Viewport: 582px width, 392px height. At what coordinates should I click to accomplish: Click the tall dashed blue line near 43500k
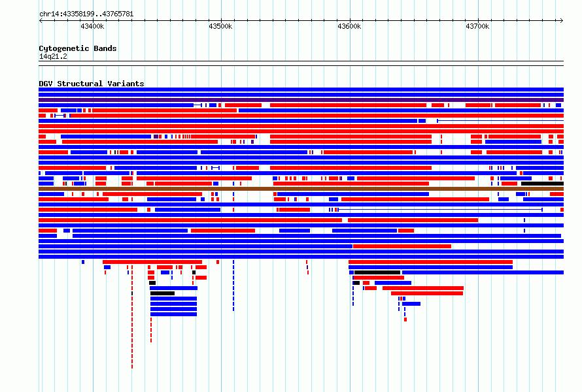[233, 286]
